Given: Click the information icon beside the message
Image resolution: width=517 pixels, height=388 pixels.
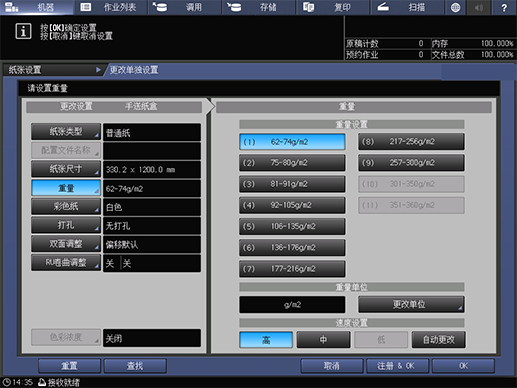Looking at the screenshot, I should coord(23,31).
